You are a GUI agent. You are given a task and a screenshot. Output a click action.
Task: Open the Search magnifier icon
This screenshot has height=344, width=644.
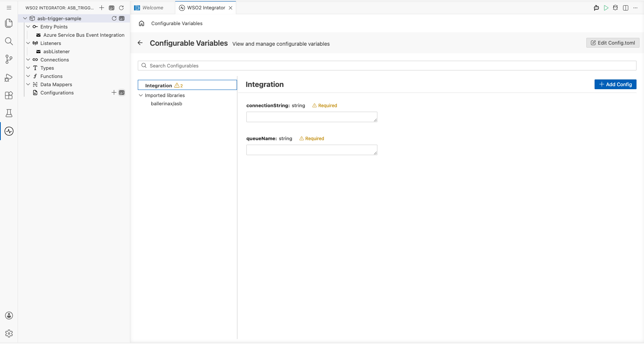pyautogui.click(x=9, y=41)
